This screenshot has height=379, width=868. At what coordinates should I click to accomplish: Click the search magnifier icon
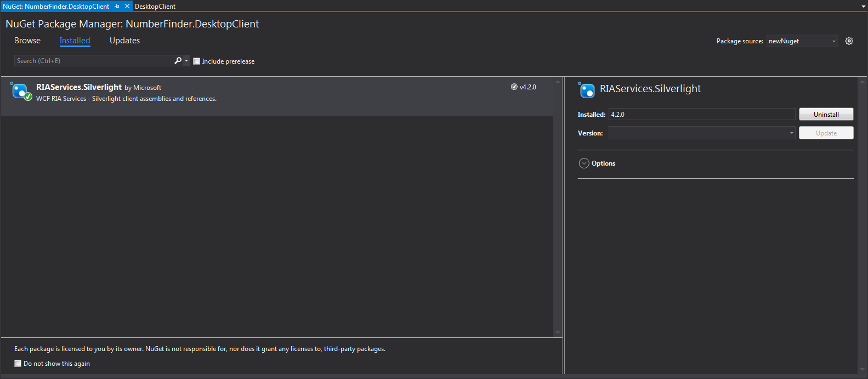click(178, 61)
